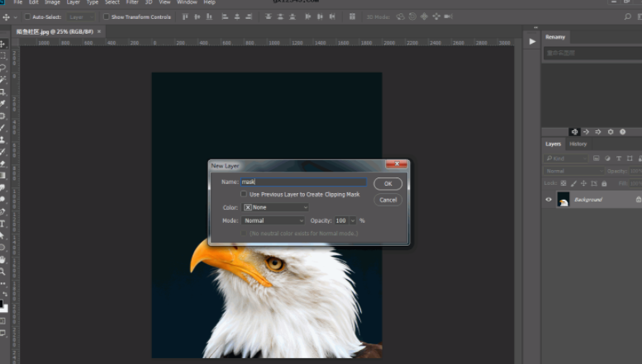642x364 pixels.
Task: Open the Color dropdown showing None
Action: pos(275,207)
